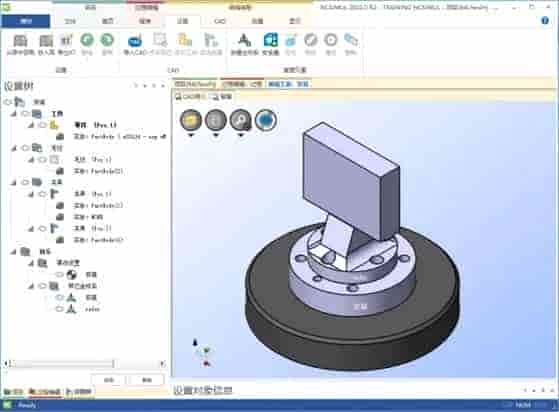Toggle the eye beside the black-white origin symbol
559x412 pixels.
pos(59,274)
